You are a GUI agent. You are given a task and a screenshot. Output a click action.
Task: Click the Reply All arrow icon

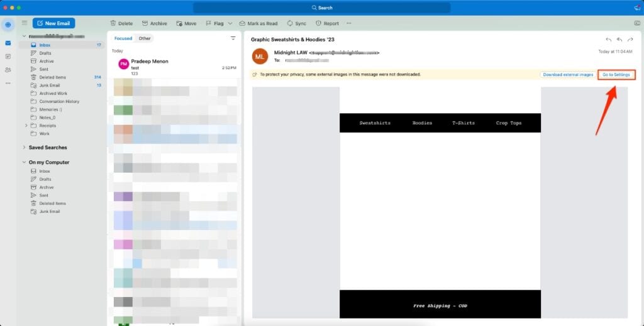(619, 40)
